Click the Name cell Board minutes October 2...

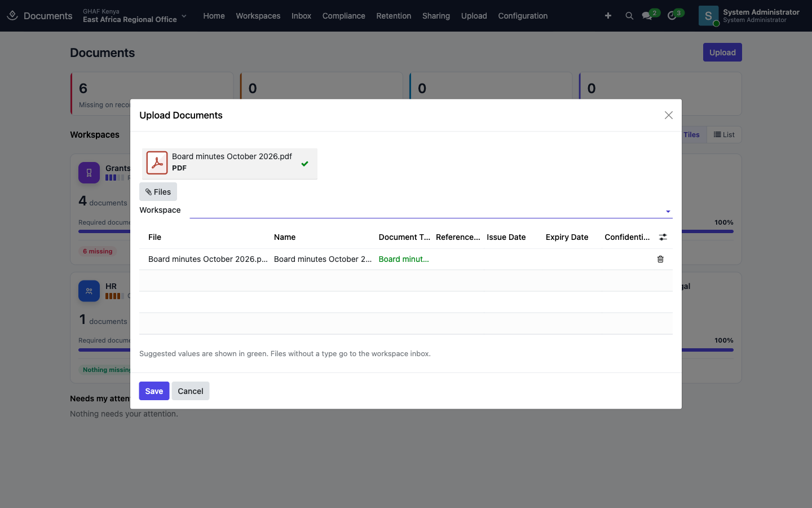coord(323,259)
